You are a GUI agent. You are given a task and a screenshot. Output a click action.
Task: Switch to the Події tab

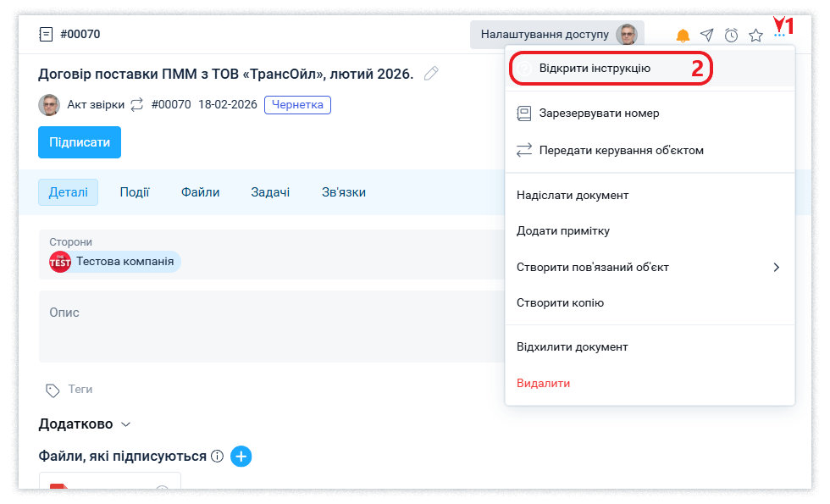pyautogui.click(x=135, y=192)
